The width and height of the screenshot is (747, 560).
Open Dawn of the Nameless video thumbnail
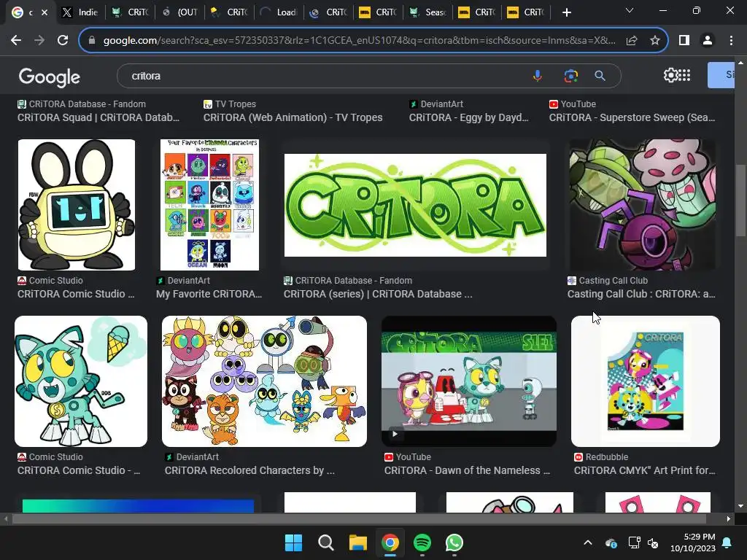(469, 381)
